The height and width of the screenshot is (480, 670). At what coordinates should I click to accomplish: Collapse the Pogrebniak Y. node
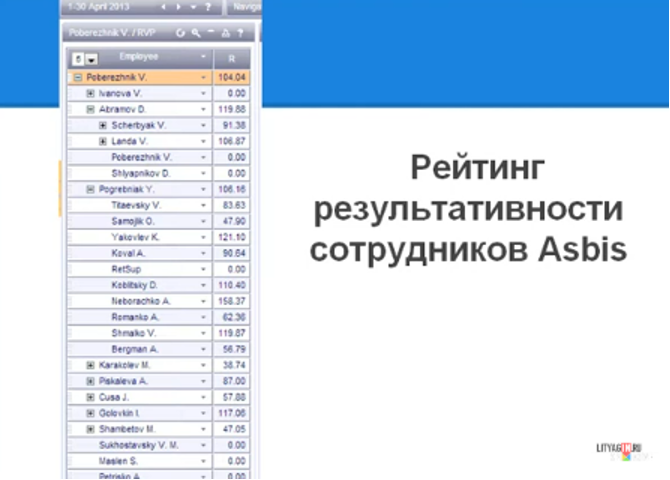(90, 189)
